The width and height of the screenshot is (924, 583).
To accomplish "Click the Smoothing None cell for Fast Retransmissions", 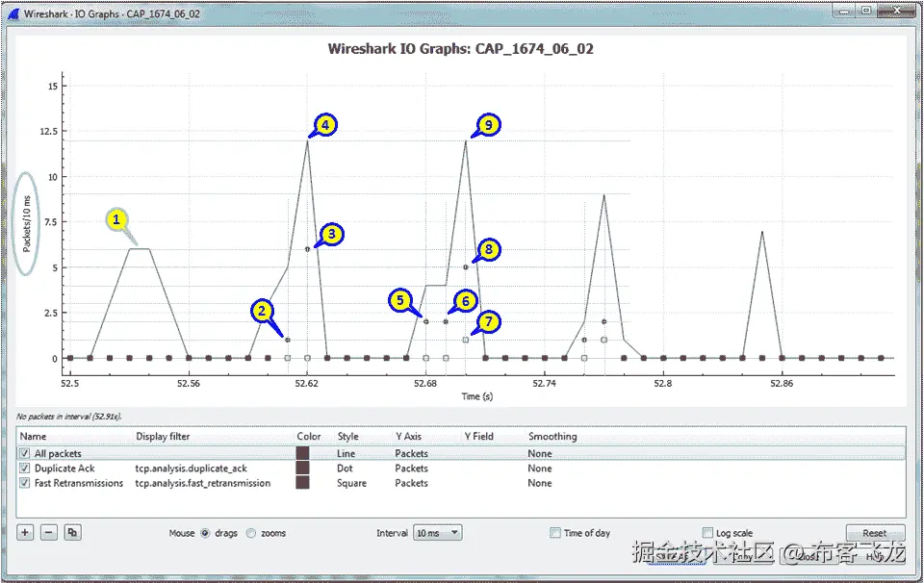I will tap(540, 483).
